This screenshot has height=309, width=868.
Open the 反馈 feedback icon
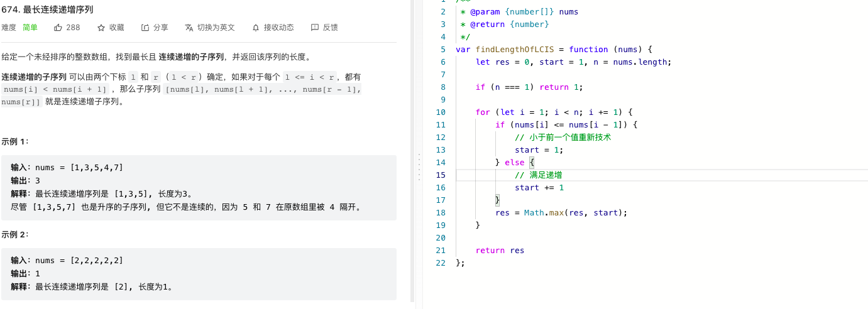[315, 28]
